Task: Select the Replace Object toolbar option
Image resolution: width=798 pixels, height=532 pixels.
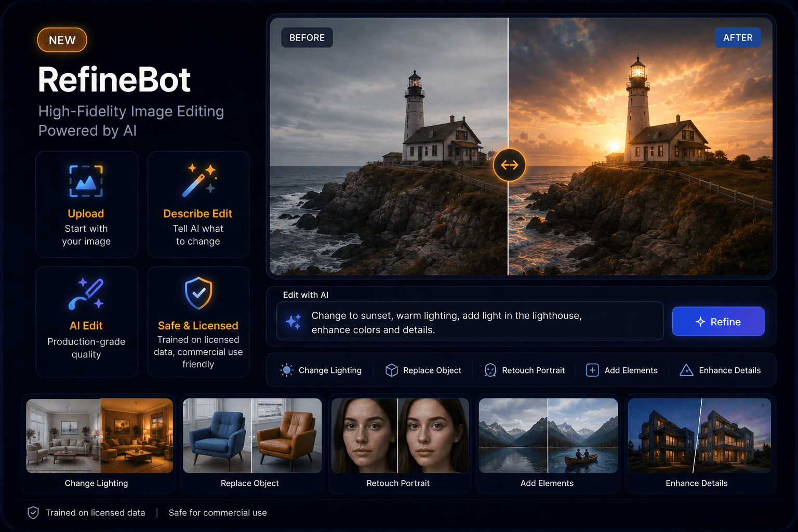Action: pyautogui.click(x=423, y=370)
